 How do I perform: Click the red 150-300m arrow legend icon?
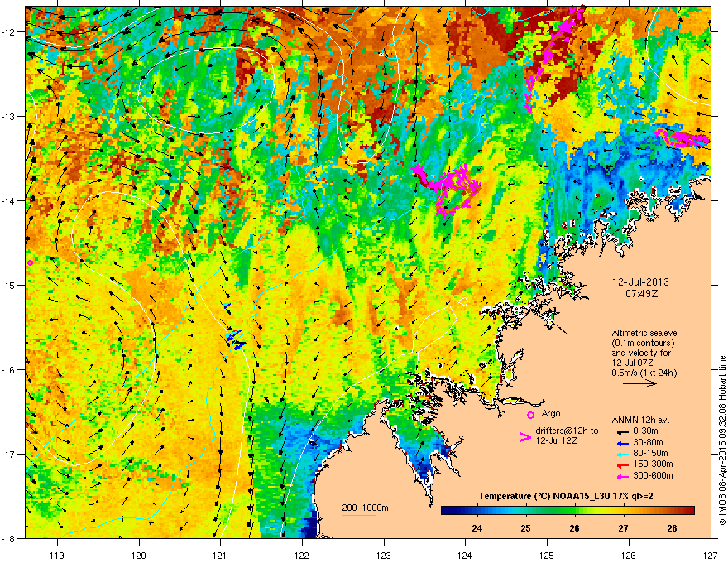tap(621, 464)
